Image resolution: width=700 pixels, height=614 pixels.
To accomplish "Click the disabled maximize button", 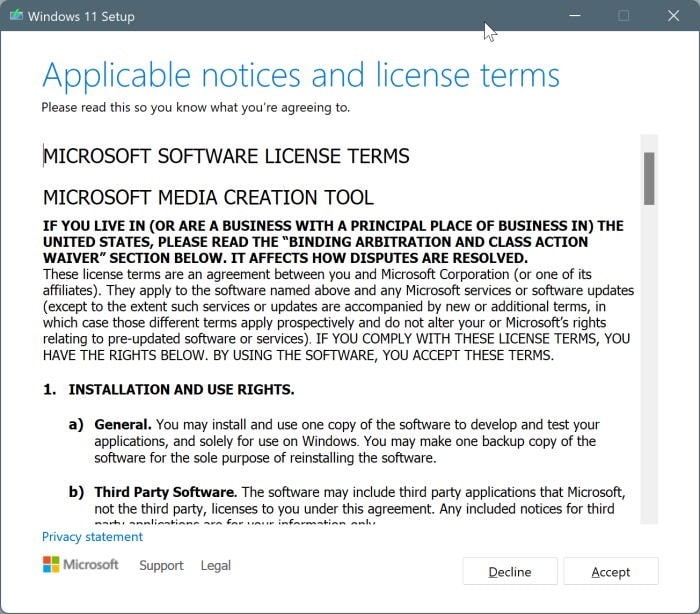I will tap(624, 16).
